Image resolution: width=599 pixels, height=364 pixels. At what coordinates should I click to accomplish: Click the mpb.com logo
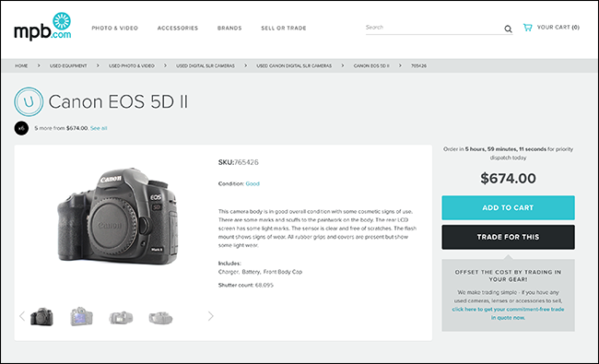pos(42,27)
